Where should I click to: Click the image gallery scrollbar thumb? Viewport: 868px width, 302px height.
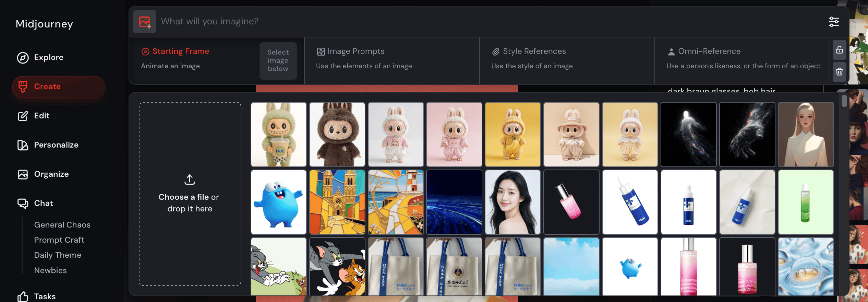pos(844,101)
